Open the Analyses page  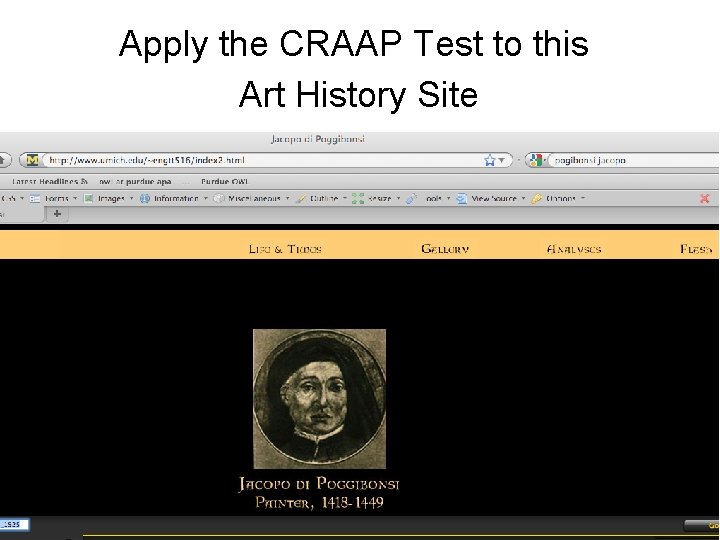click(x=574, y=249)
